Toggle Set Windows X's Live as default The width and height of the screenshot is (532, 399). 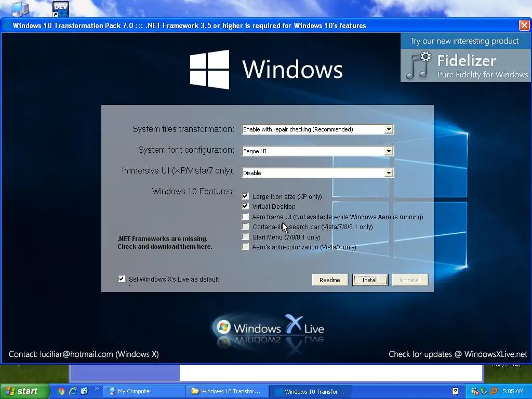click(122, 279)
